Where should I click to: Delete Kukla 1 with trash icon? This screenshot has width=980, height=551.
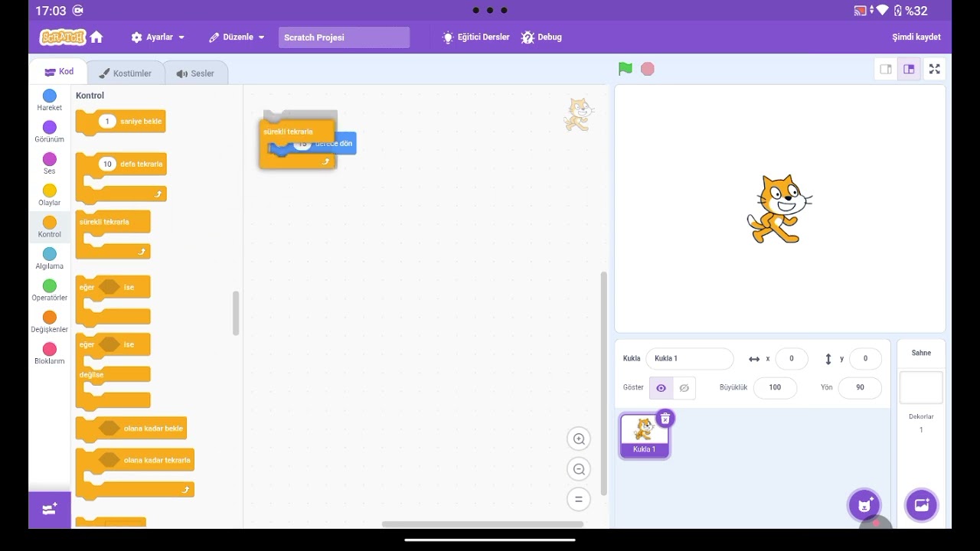point(665,418)
